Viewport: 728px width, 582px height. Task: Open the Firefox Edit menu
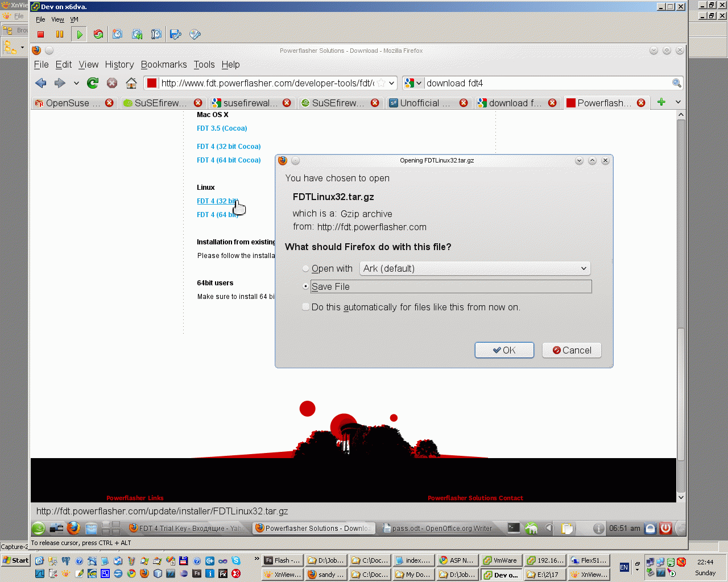click(x=64, y=65)
